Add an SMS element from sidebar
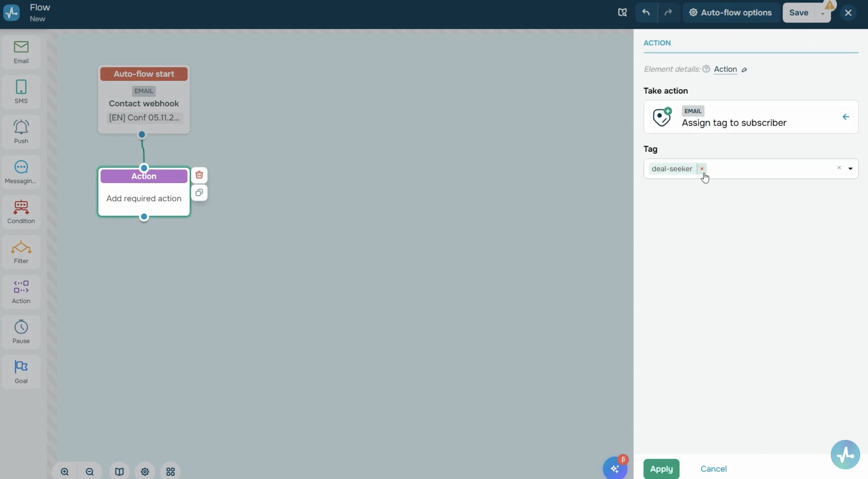The height and width of the screenshot is (479, 868). pyautogui.click(x=21, y=92)
